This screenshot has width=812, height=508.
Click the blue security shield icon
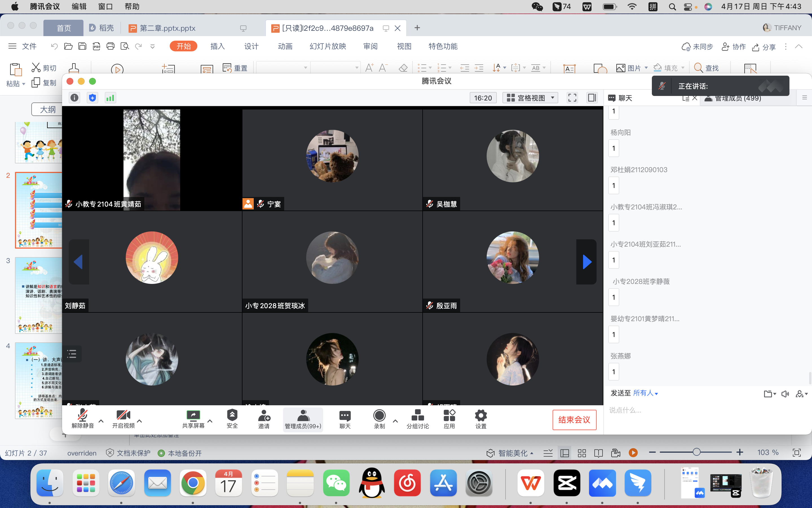coord(92,98)
